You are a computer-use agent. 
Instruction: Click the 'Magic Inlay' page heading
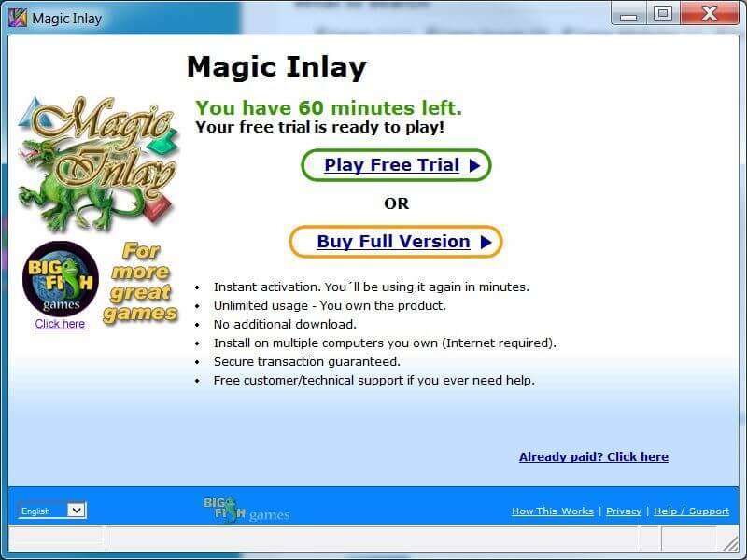click(276, 66)
